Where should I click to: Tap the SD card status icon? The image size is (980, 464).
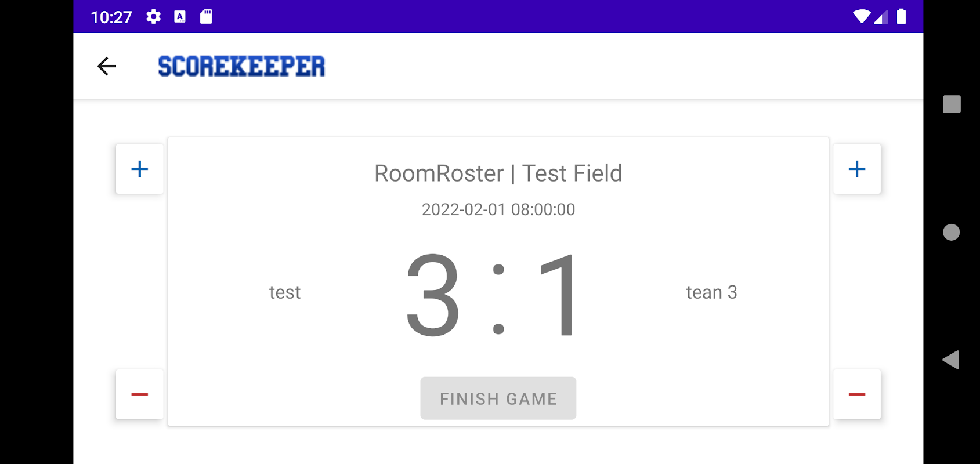click(206, 17)
